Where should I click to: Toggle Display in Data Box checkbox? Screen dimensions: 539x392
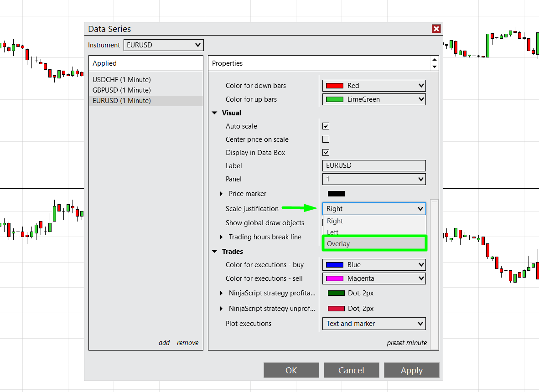point(326,153)
